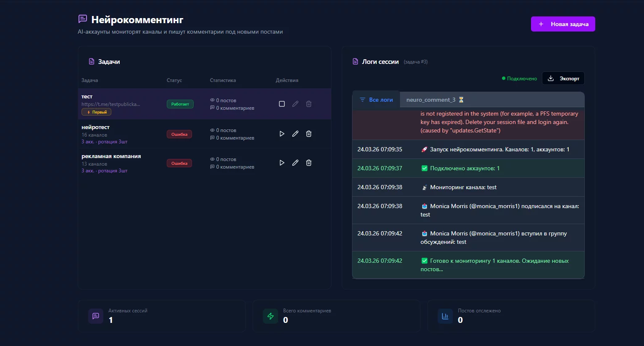Click the trash icon in «тест» row

tap(309, 104)
